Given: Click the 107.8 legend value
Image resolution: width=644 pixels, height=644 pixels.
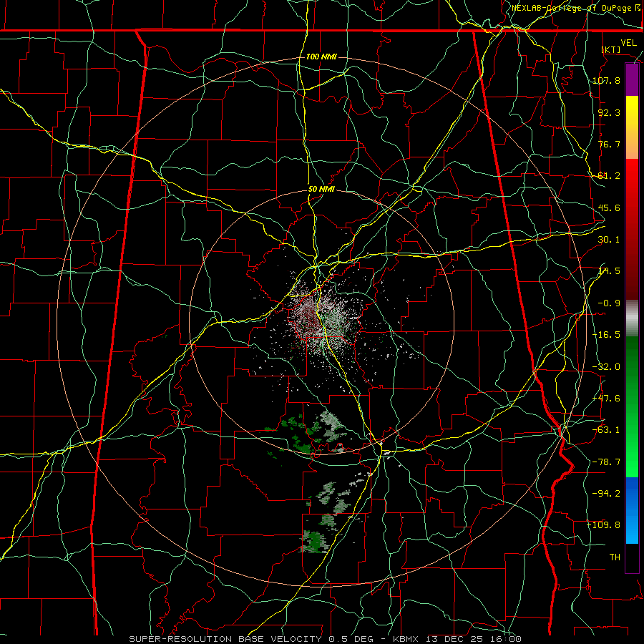Looking at the screenshot, I should [606, 80].
